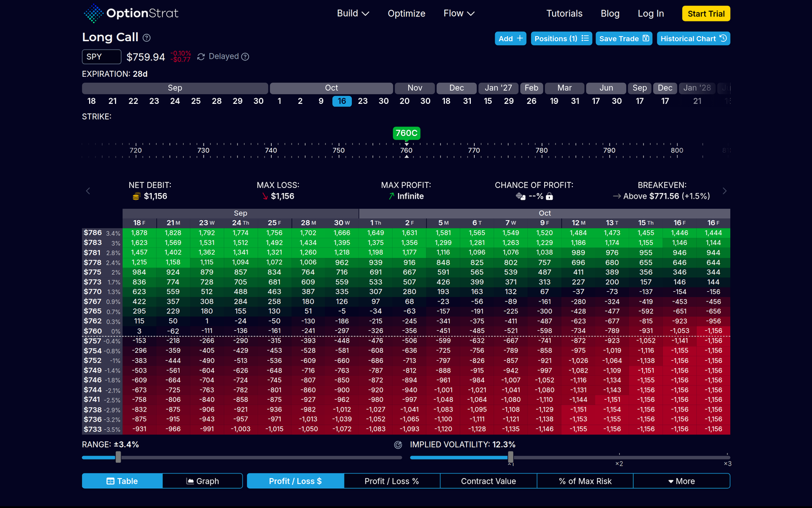Switch to Table view
Viewport: 812px width, 508px height.
click(x=122, y=481)
